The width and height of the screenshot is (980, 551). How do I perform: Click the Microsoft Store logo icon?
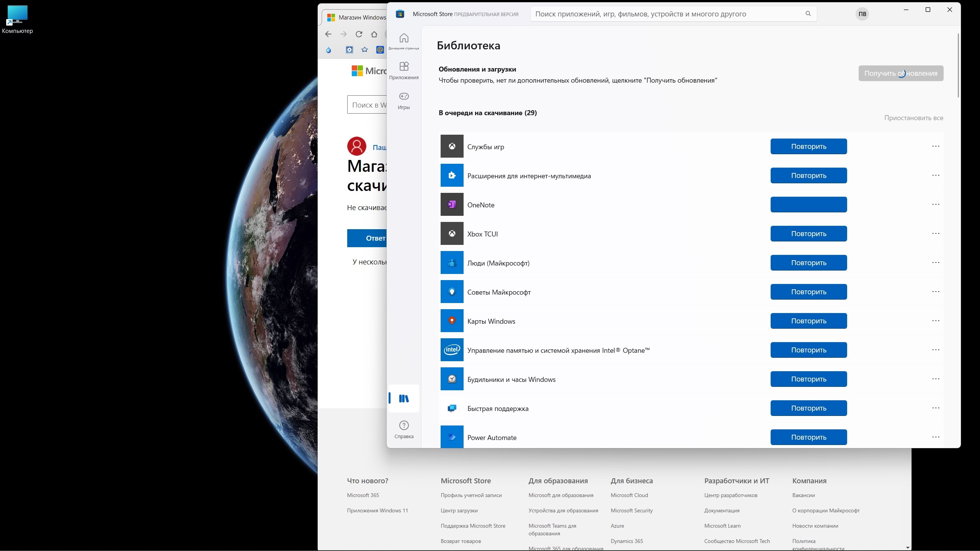click(400, 14)
